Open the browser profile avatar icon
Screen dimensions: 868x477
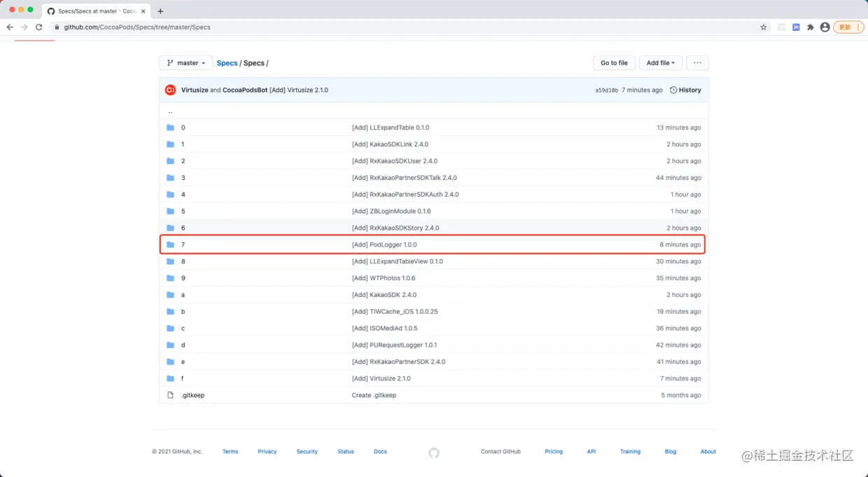(x=825, y=27)
